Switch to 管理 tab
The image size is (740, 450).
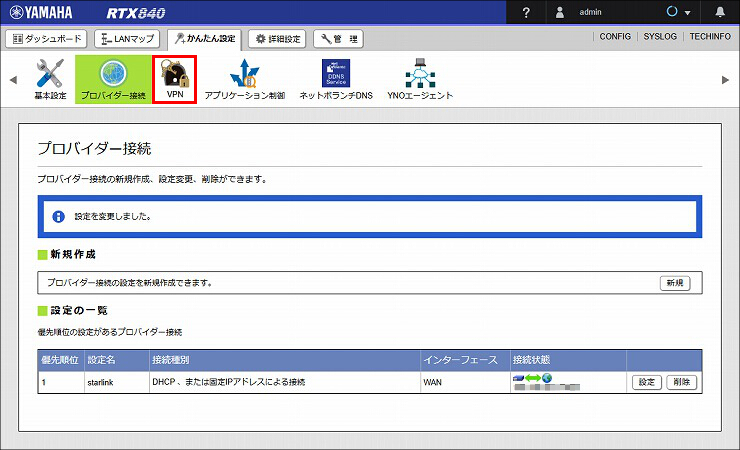[x=338, y=39]
